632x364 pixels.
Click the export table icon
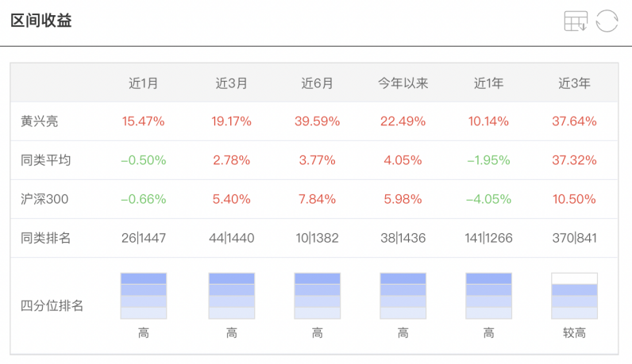576,21
